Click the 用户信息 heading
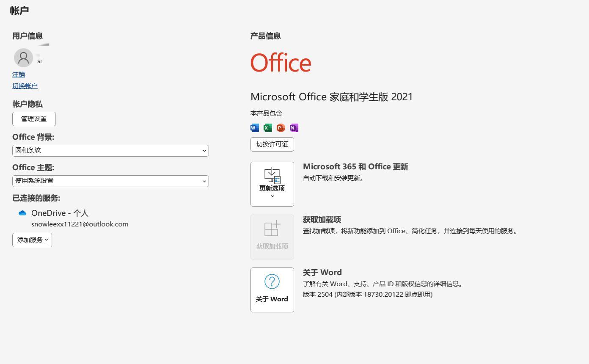This screenshot has width=589, height=364. pyautogui.click(x=28, y=36)
